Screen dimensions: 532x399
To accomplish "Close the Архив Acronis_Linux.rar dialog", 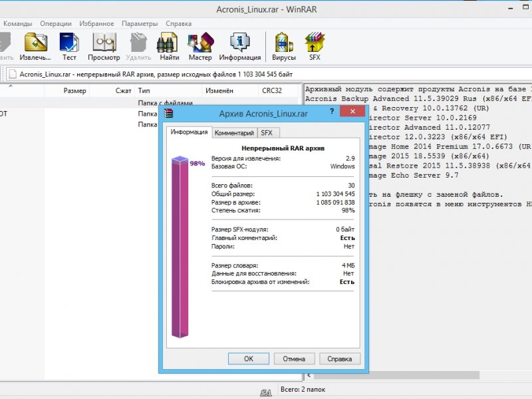I will coord(352,111).
